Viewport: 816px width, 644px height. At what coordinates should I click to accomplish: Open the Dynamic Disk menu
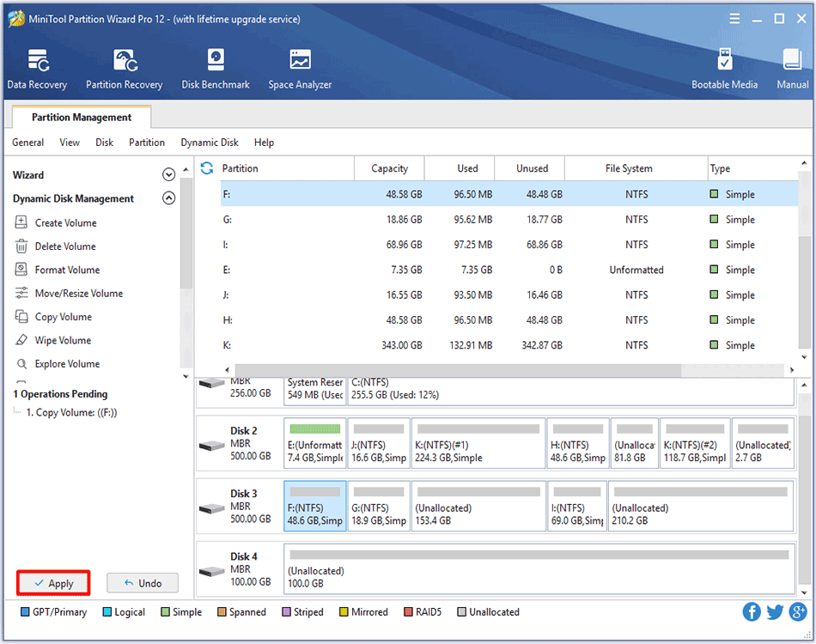[210, 143]
